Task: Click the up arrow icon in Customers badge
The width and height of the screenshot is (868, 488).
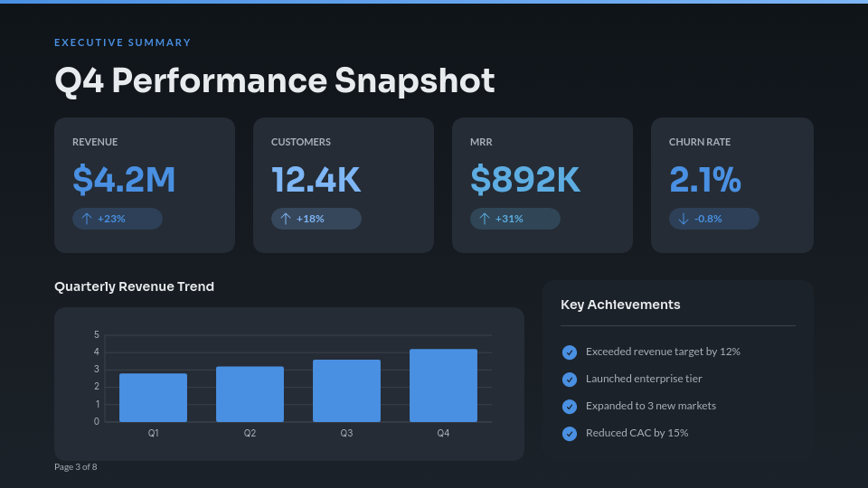Action: 286,219
